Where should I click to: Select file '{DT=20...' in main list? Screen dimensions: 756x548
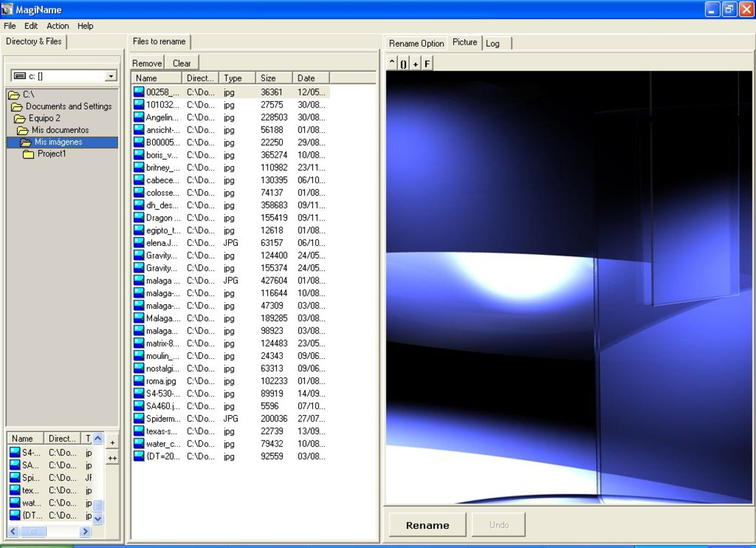pos(231,456)
